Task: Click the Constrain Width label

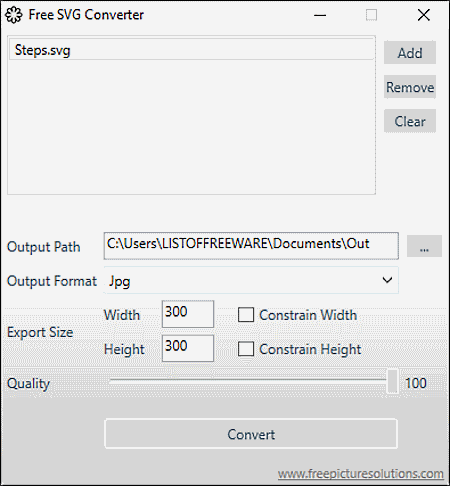Action: tap(308, 315)
